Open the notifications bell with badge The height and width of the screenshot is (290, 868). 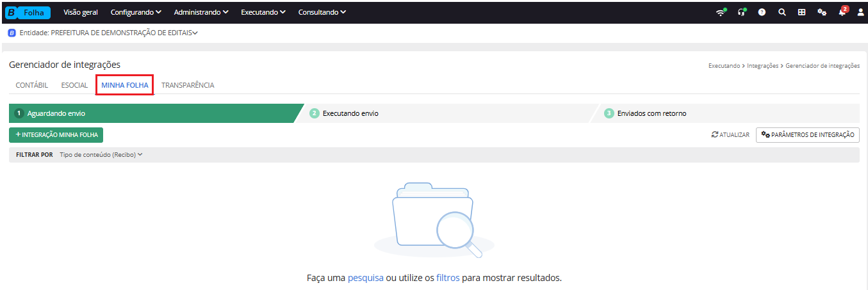click(842, 12)
